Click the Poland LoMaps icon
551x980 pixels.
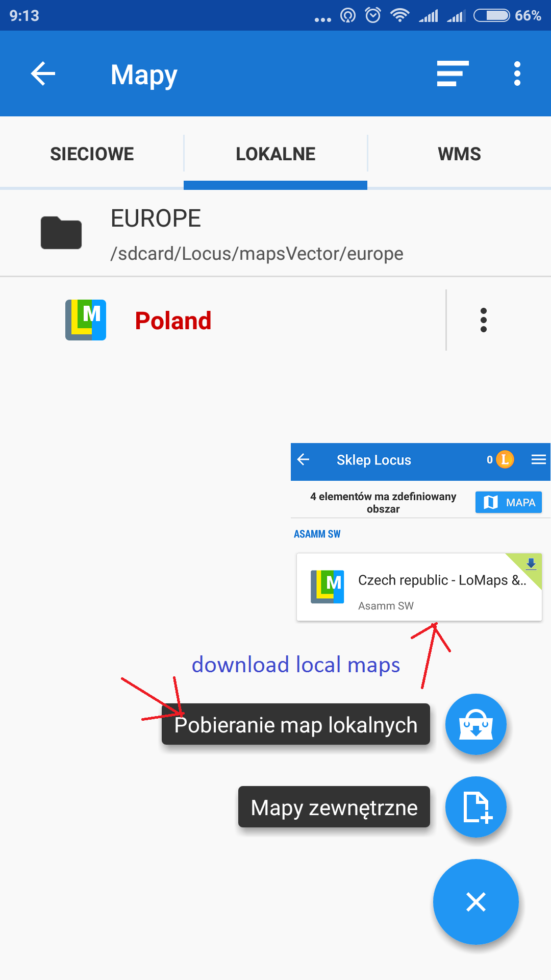pyautogui.click(x=86, y=320)
